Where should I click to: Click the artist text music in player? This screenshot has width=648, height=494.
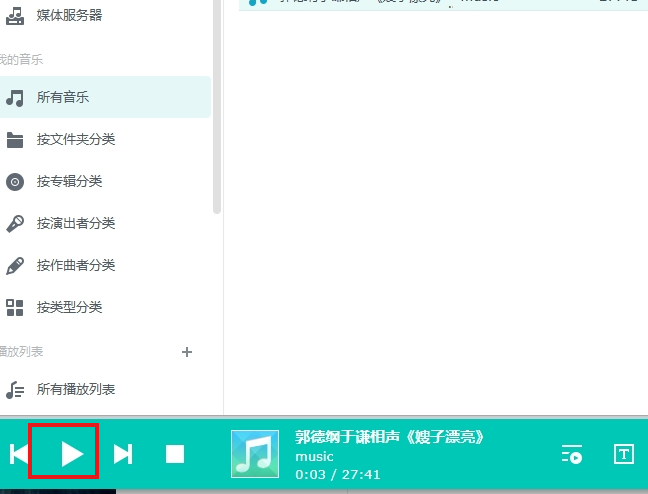314,457
